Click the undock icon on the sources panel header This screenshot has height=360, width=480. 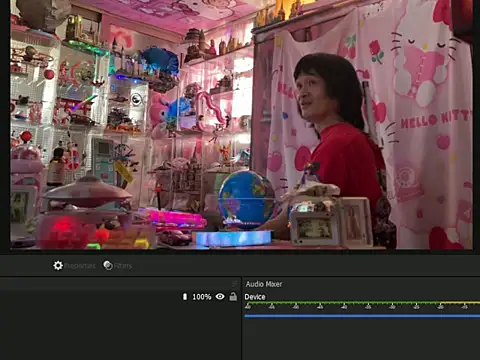(234, 284)
